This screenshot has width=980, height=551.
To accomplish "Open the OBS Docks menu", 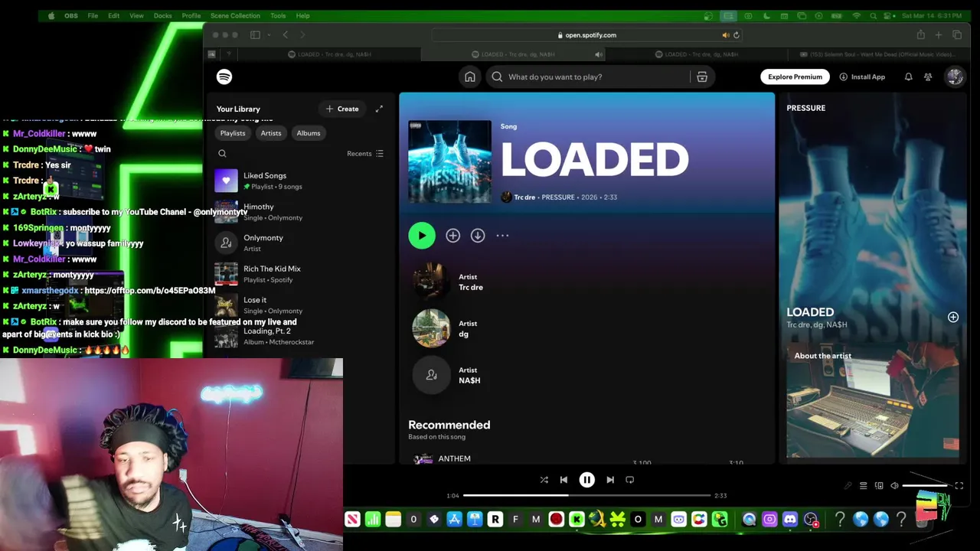I will (x=162, y=15).
